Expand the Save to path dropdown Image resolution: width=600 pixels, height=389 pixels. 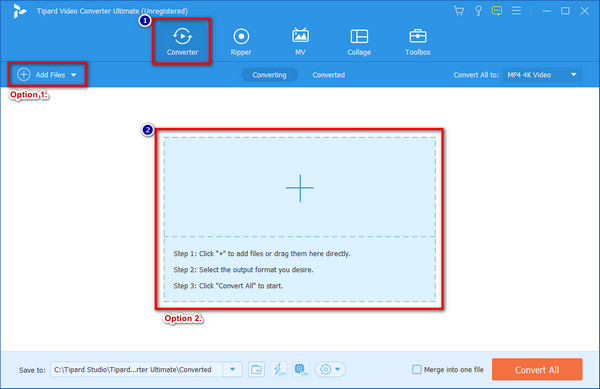(233, 369)
